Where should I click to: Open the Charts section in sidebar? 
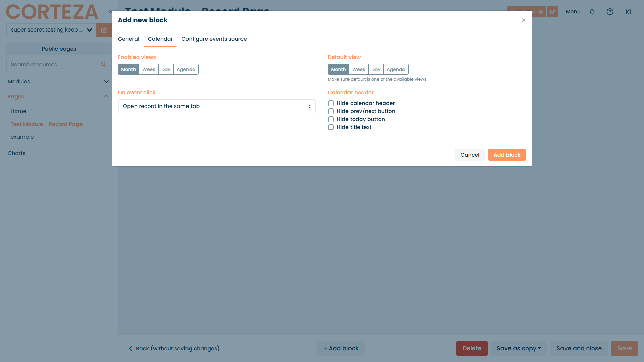click(16, 153)
